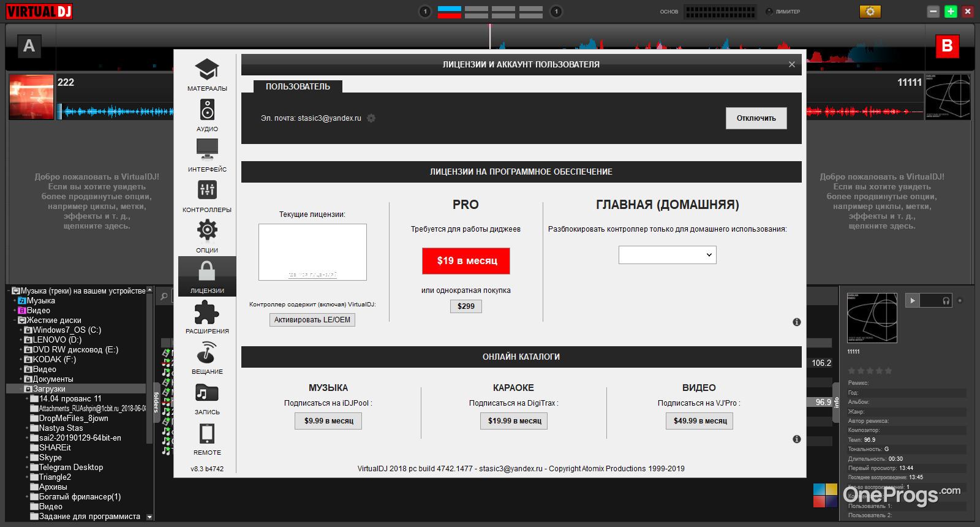Viewport: 980px width, 527px height.
Task: Click the Активировать LE/OEM button
Action: click(312, 320)
